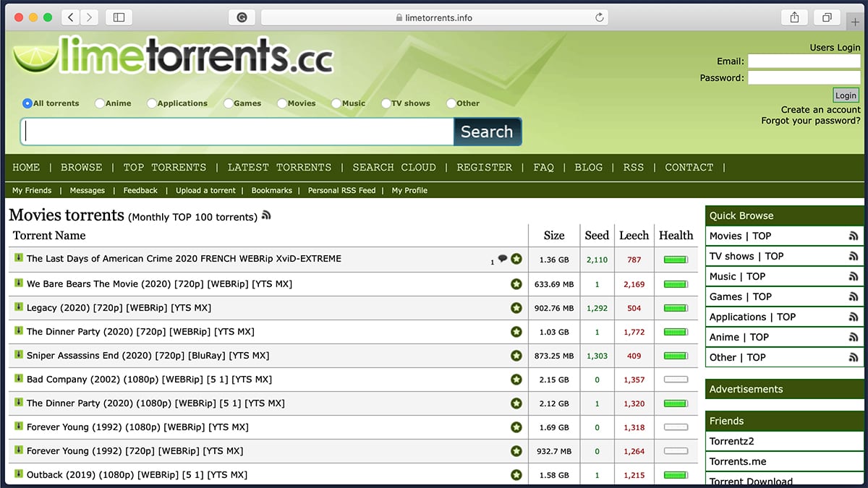Bookmark Sniper Assassins End with star icon
Screen dimensions: 868x488
[x=516, y=356]
